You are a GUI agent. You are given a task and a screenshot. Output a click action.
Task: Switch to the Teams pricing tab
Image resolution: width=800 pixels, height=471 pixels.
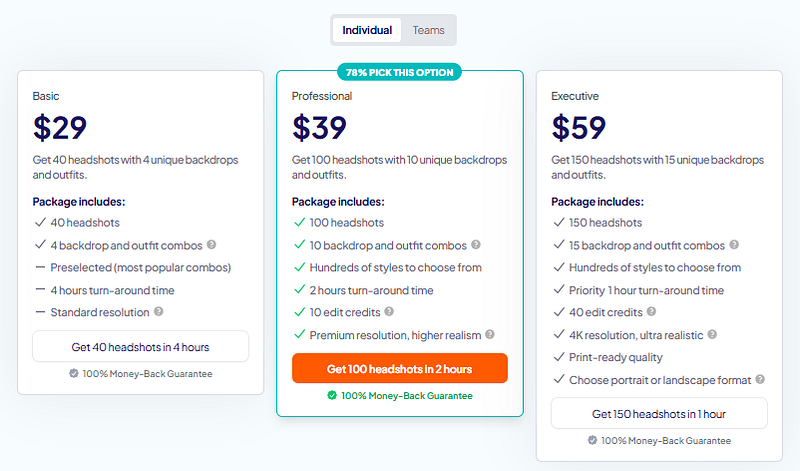429,30
